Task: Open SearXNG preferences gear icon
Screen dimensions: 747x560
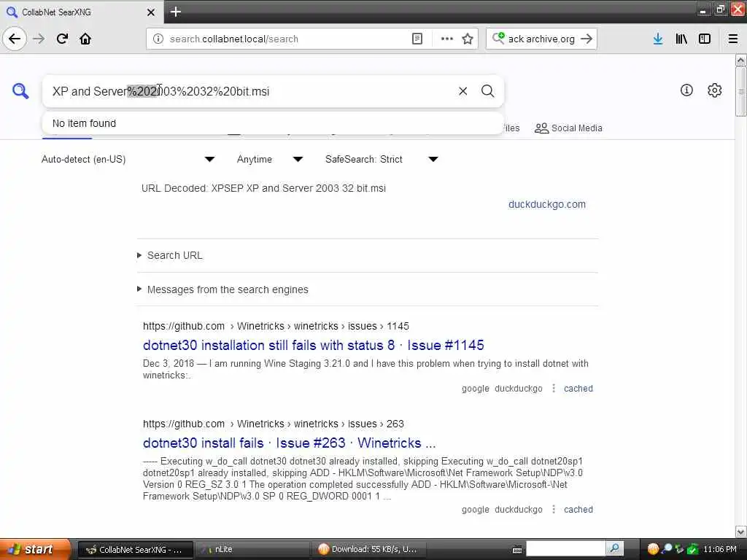Action: coord(715,90)
